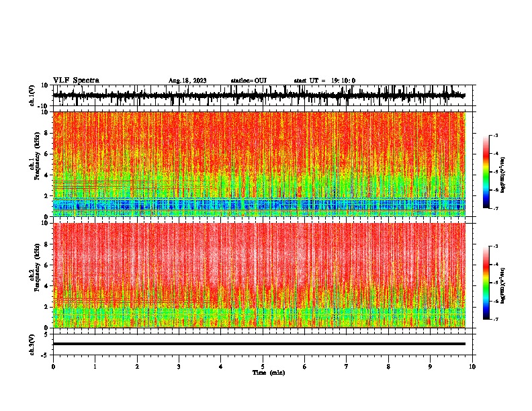Image resolution: width=532 pixels, height=411 pixels.
Task: Click the "8" kHz tick on ch.1 spectrogram
Action: click(46, 133)
